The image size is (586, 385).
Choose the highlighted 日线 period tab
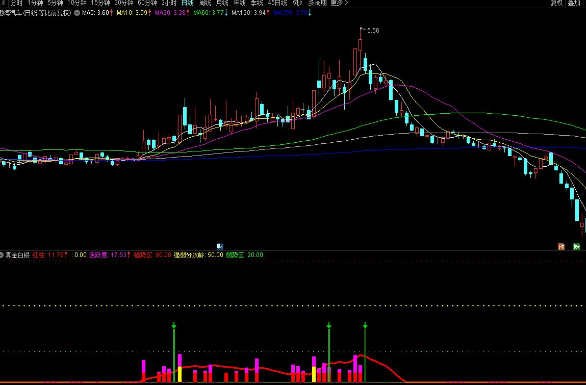[x=187, y=3]
